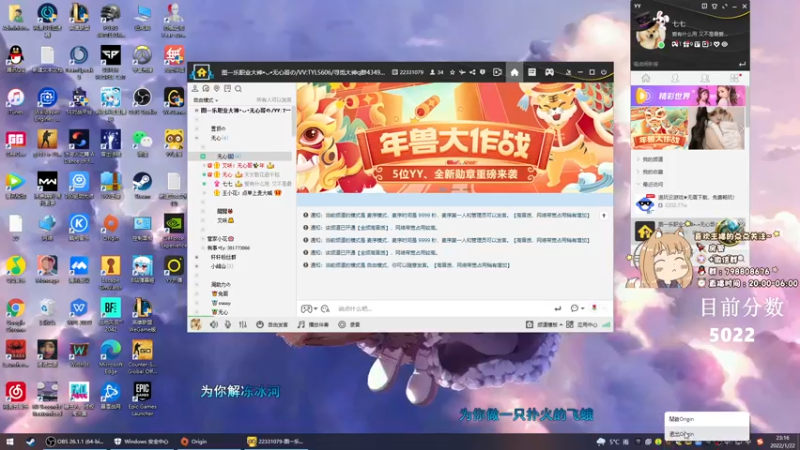Select 退出Origin in the tray context menu
800x450 pixels.
click(707, 434)
